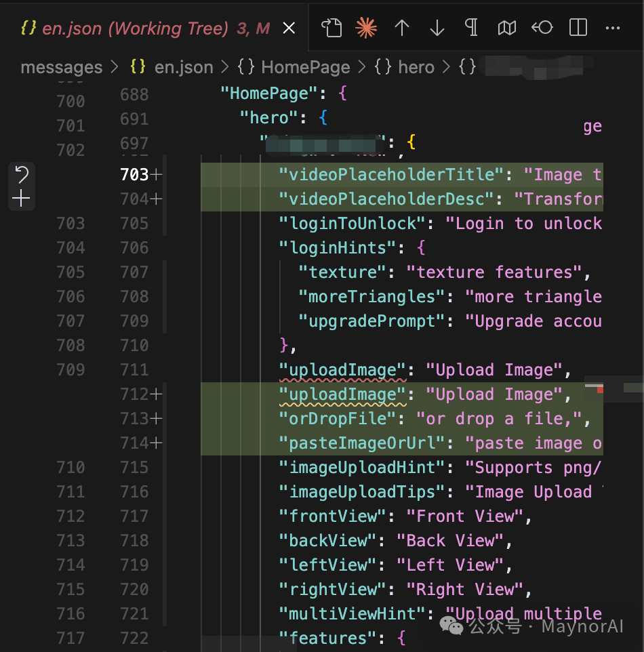This screenshot has height=652, width=644.
Task: Revert the change with curved arrow icon
Action: point(21,174)
